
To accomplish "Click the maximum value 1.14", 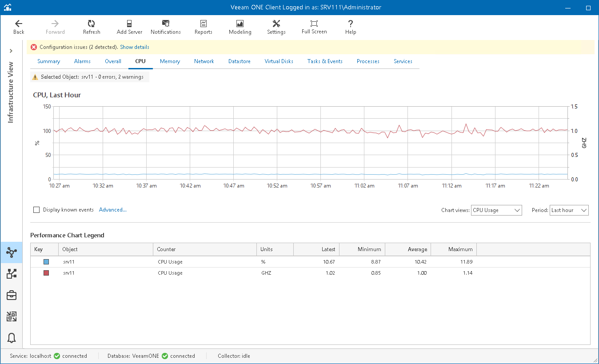I will tap(467, 273).
